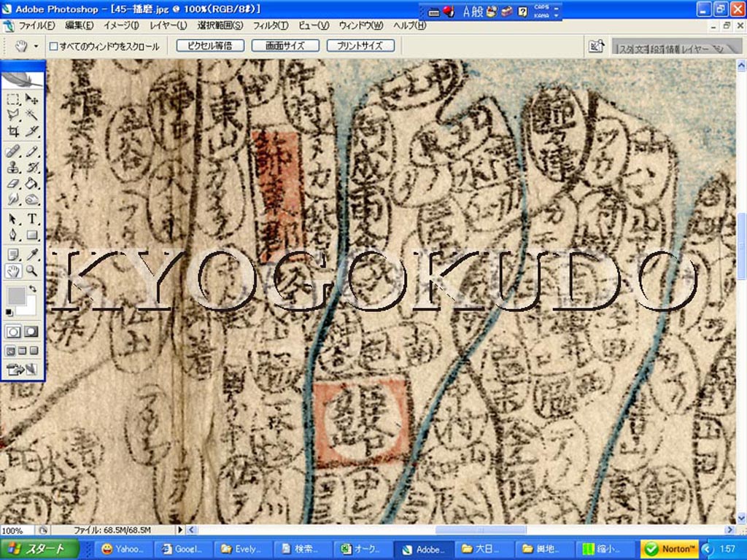Select the Polygonal Lasso tool
This screenshot has height=560, width=747.
click(13, 115)
